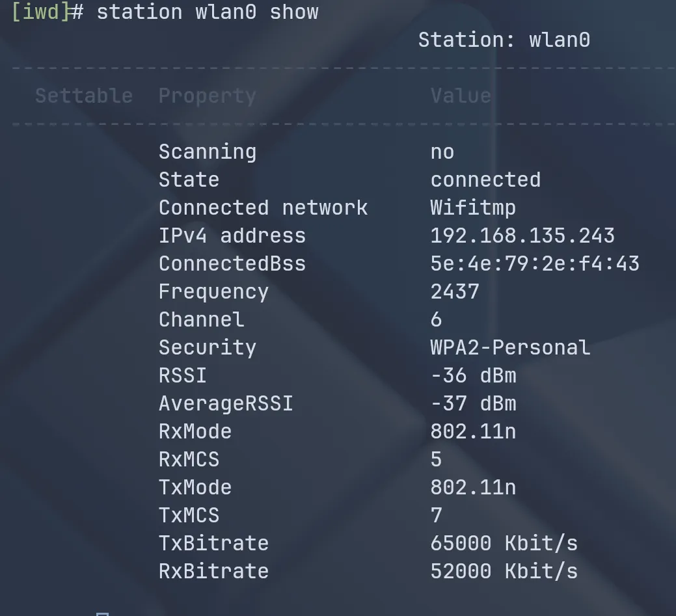Click the Settable column header
This screenshot has height=616, width=676.
pyautogui.click(x=83, y=96)
